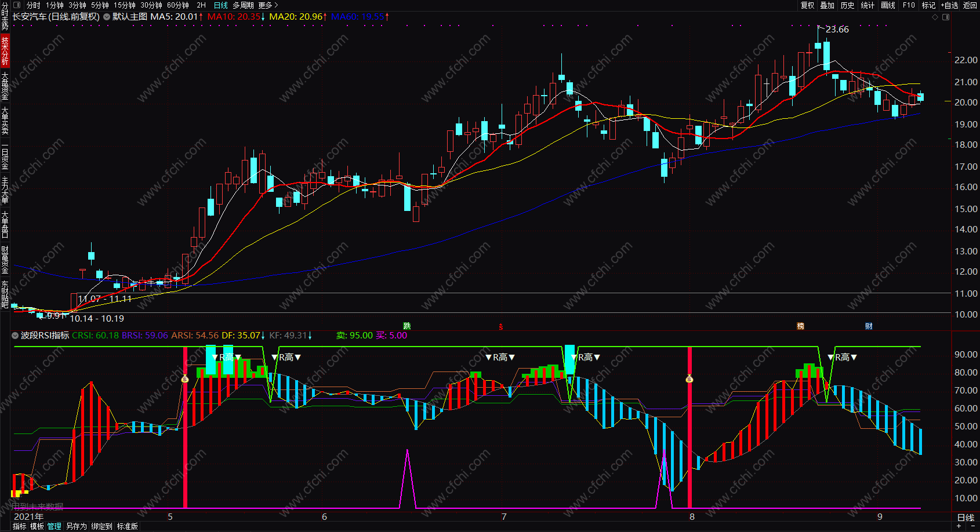The image size is (980, 532).
Task: Open 一日资金 in left sidebar
Action: 5,155
